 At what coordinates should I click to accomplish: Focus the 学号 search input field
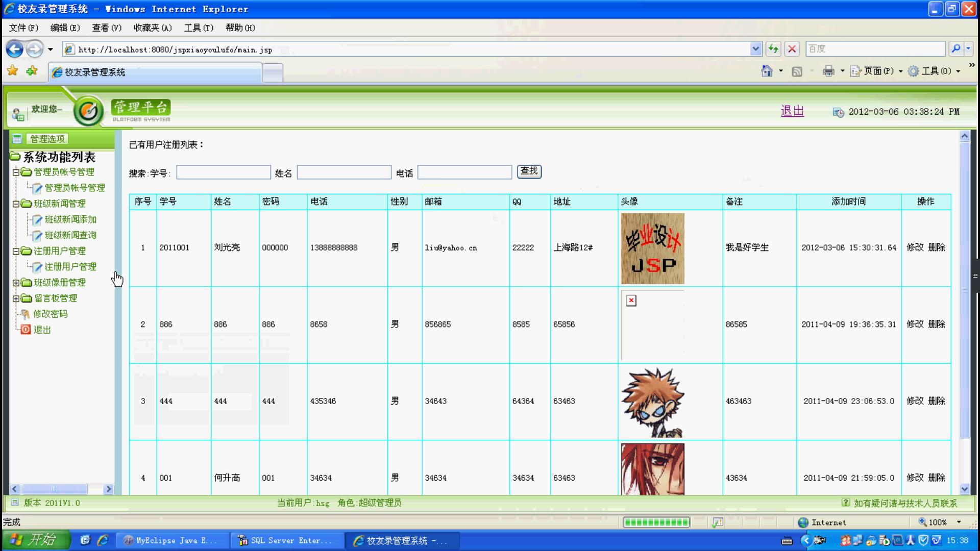tap(224, 172)
